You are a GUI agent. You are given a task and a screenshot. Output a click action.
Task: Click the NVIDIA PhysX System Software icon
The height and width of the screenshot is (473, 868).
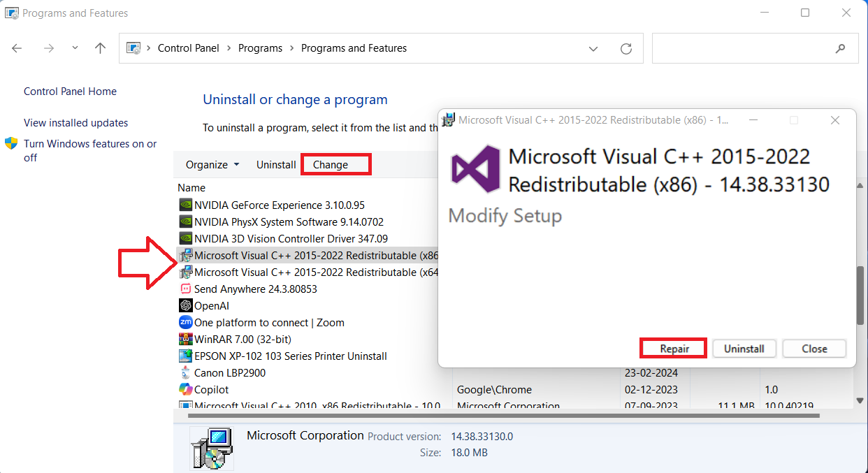coord(185,221)
